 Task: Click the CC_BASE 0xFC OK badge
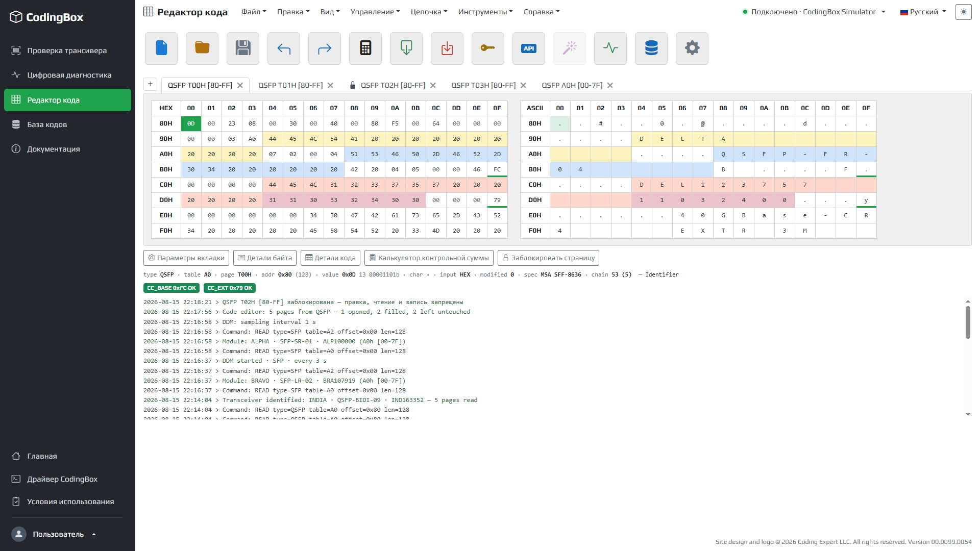click(171, 288)
